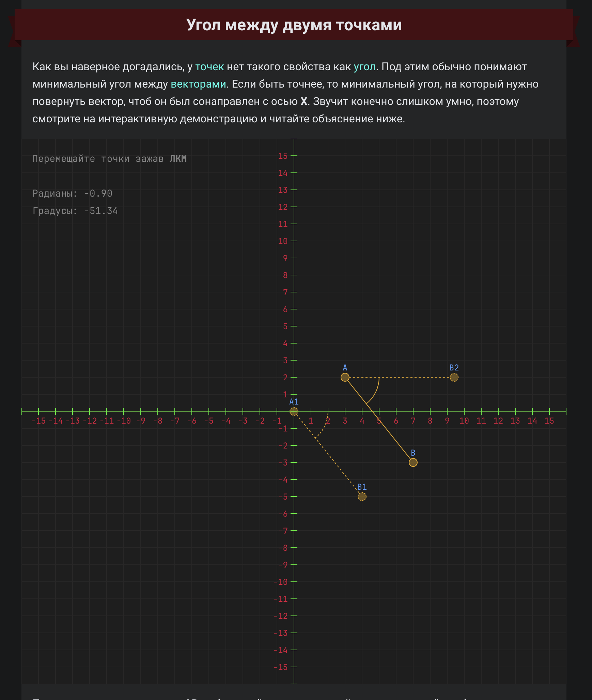This screenshot has height=700, width=592.
Task: Click dashed point B2 on the graph
Action: (x=454, y=377)
